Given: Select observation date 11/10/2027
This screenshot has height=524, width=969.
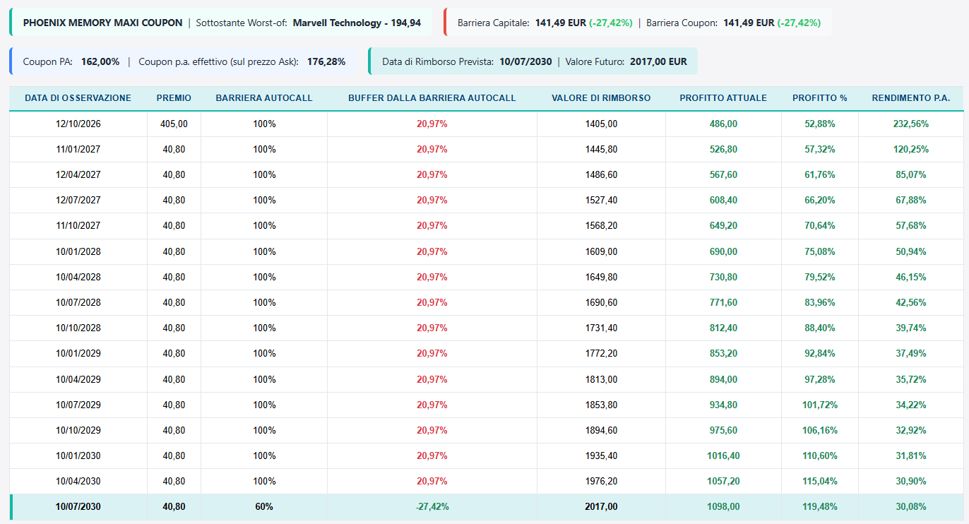Looking at the screenshot, I should 78,226.
